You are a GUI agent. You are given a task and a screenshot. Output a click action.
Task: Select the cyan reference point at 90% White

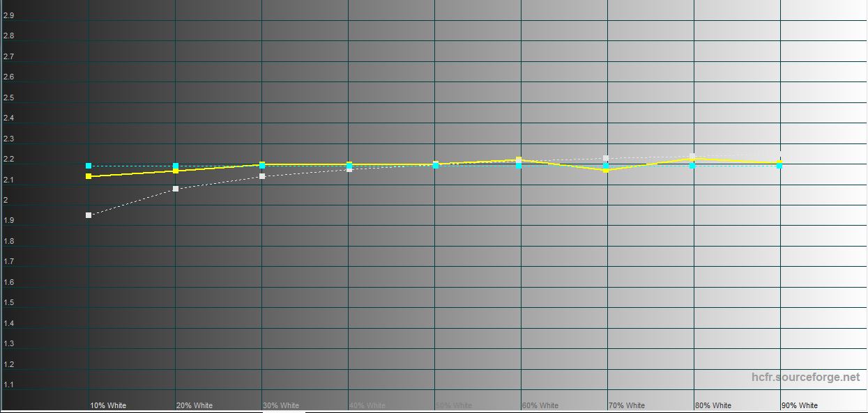point(779,166)
